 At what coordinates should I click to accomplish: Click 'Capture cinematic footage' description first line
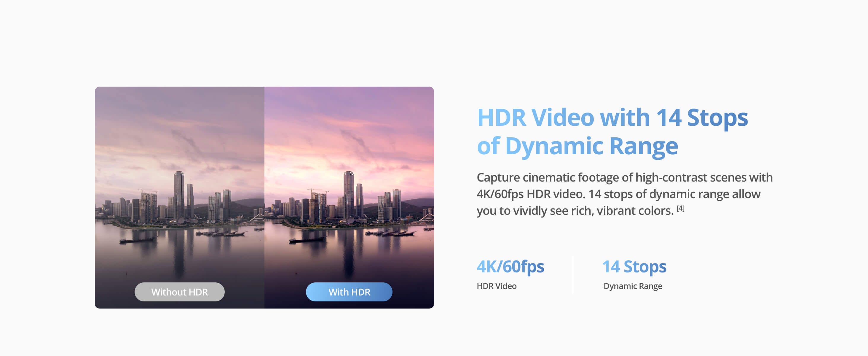624,178
